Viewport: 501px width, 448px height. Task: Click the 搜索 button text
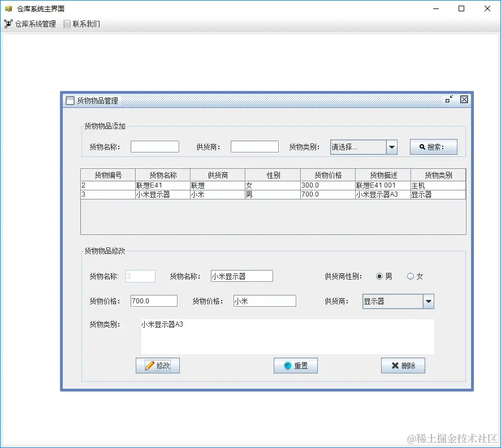coord(435,147)
